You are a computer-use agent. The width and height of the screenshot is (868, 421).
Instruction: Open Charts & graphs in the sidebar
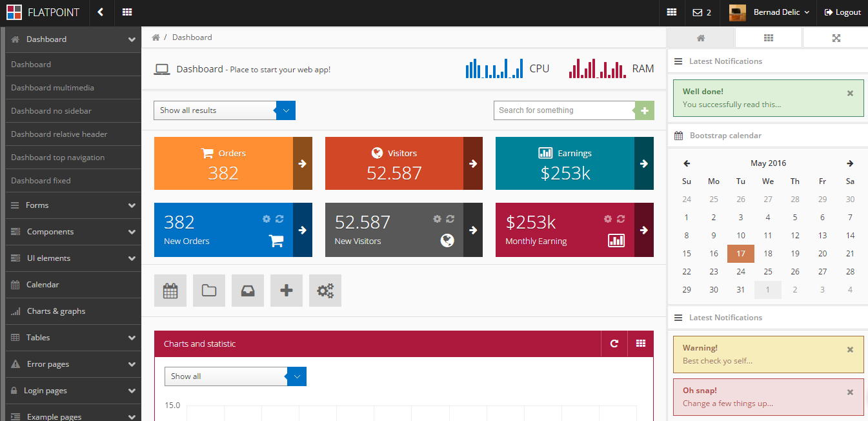click(73, 311)
